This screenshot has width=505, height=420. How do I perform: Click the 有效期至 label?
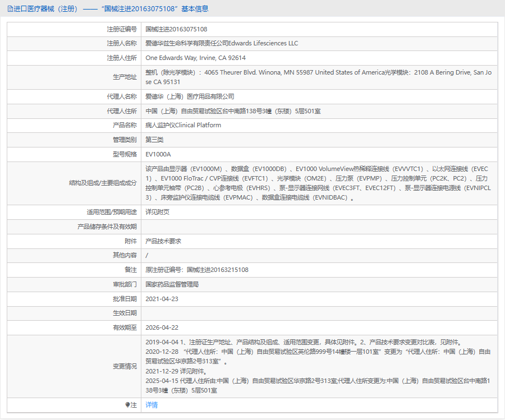click(125, 327)
